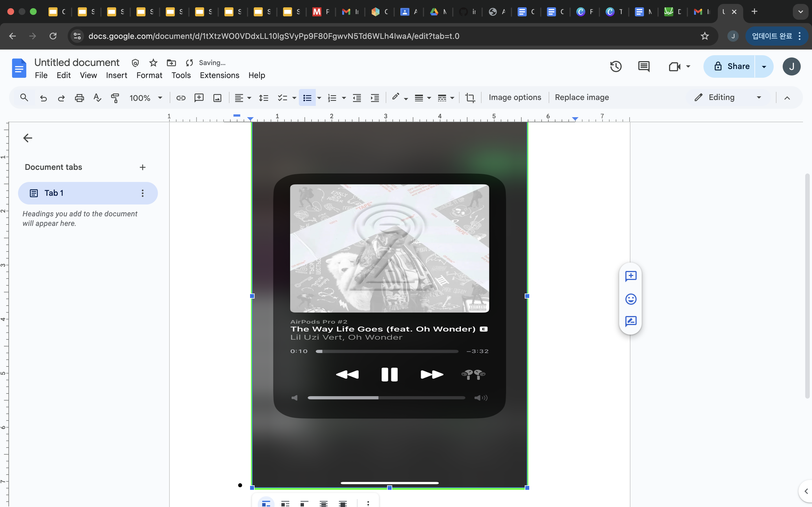Click add emoji reaction side button
812x507 pixels.
(x=631, y=299)
